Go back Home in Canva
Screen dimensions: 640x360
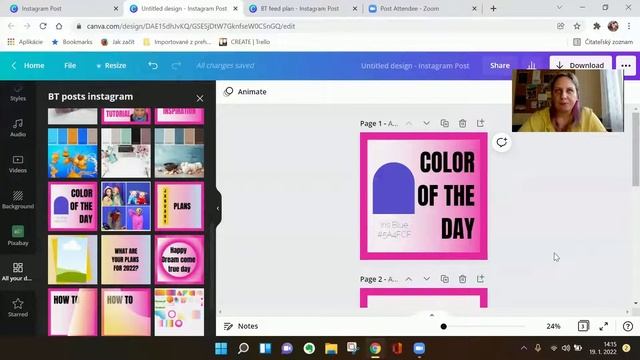pos(28,65)
